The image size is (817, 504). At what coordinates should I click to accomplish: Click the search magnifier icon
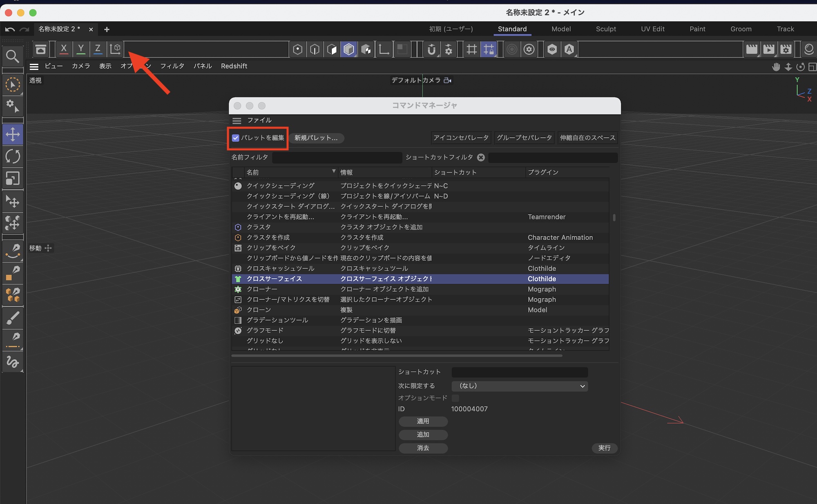tap(12, 56)
